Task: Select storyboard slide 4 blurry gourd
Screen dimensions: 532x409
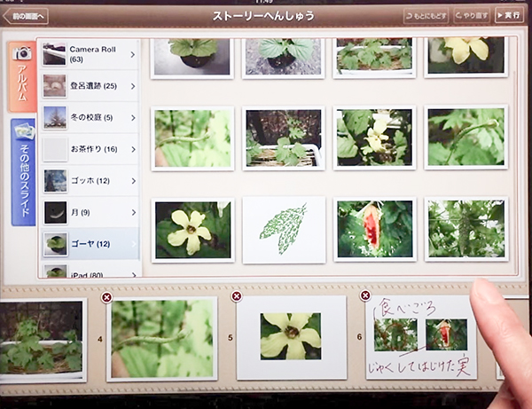Action: (162, 339)
